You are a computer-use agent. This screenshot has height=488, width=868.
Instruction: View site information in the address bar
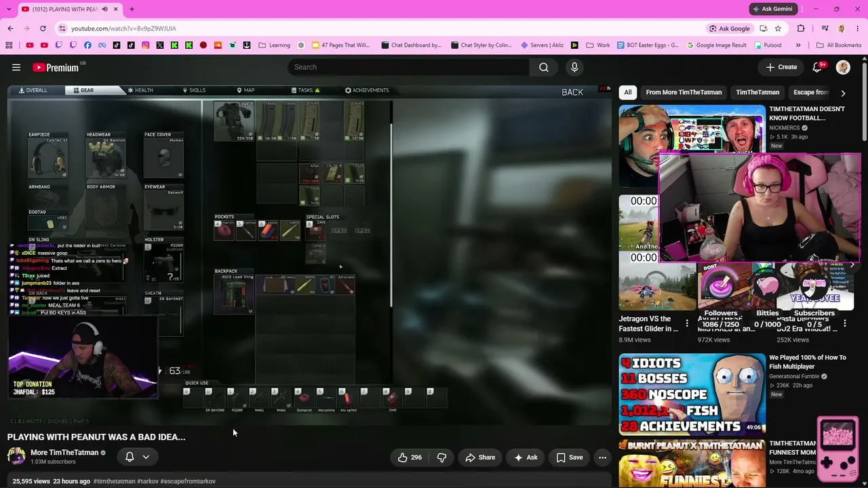coord(62,28)
